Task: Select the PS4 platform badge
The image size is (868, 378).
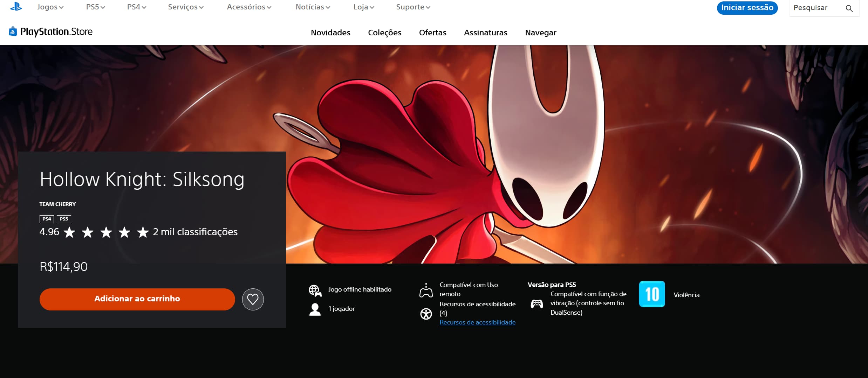Action: click(x=46, y=219)
